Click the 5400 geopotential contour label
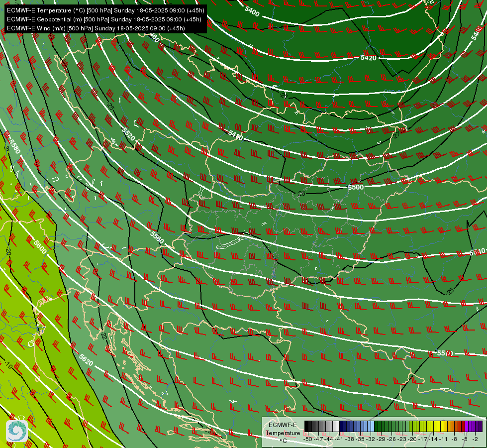 [x=252, y=11]
